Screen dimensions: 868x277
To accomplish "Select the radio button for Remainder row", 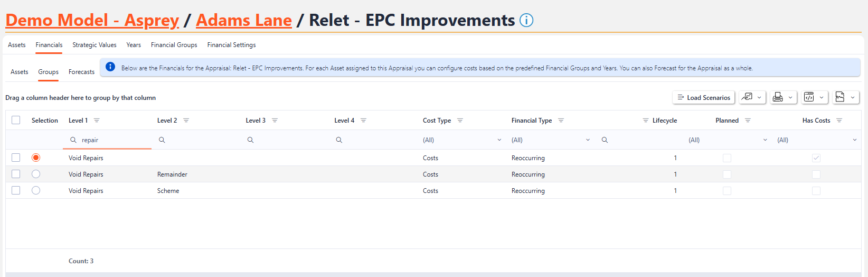I will (36, 174).
